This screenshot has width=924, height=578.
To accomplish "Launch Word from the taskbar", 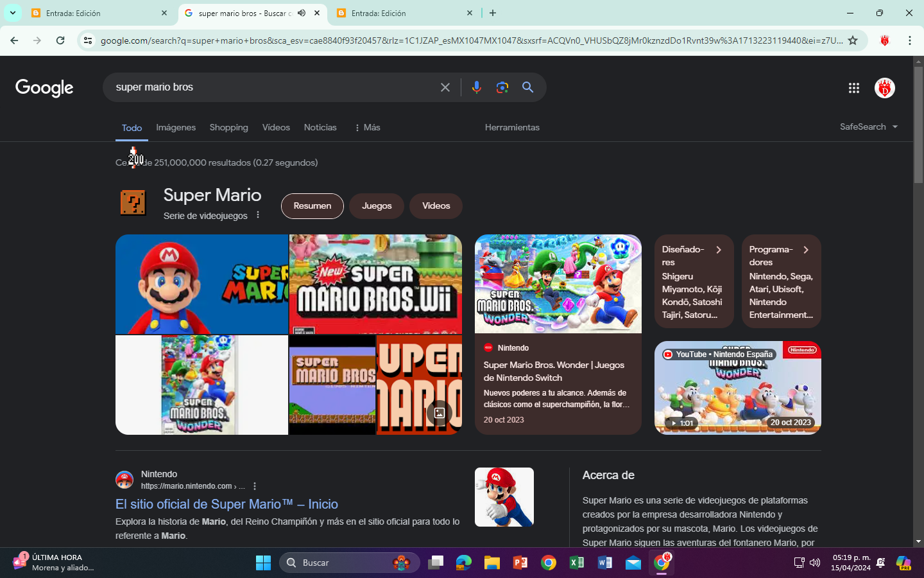I will tap(604, 563).
